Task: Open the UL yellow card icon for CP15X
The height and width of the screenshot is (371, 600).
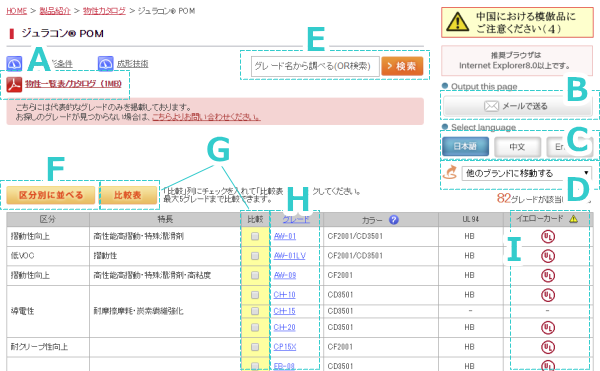Action: pos(548,347)
